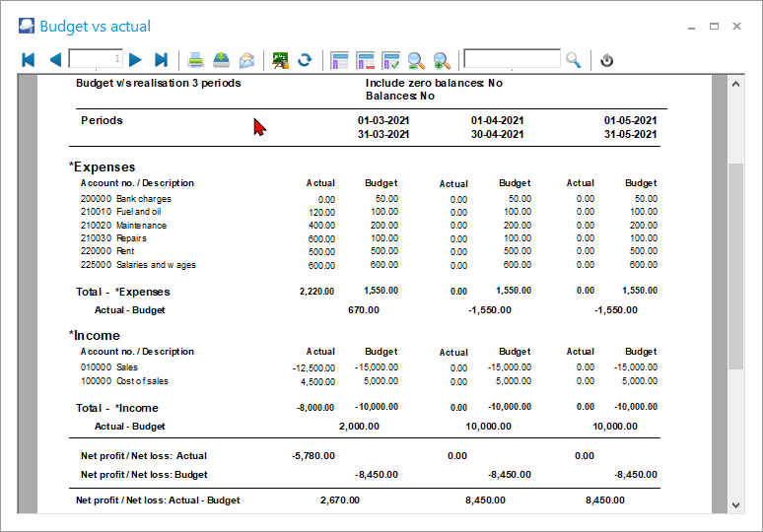This screenshot has width=763, height=532.
Task: Click the export report icon
Action: [222, 60]
